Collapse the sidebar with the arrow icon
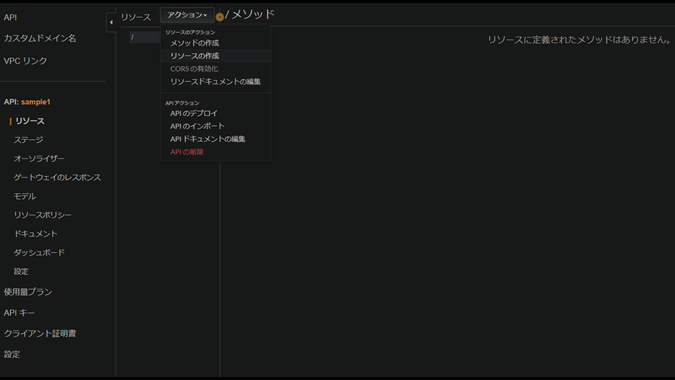This screenshot has height=380, width=675. tap(111, 22)
